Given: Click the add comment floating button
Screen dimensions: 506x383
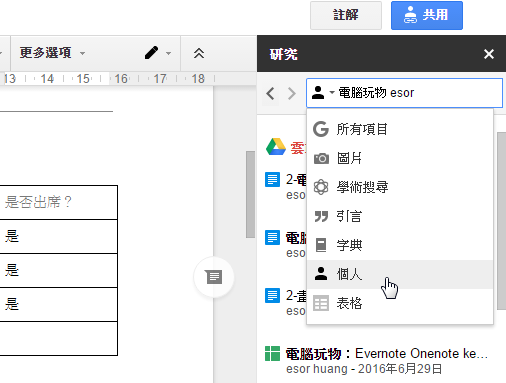Looking at the screenshot, I should click(214, 277).
